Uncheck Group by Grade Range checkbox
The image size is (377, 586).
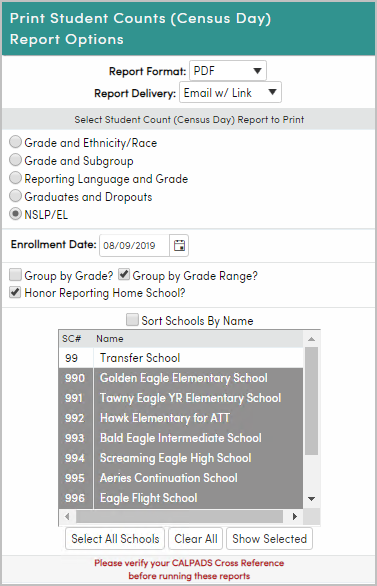(x=124, y=275)
